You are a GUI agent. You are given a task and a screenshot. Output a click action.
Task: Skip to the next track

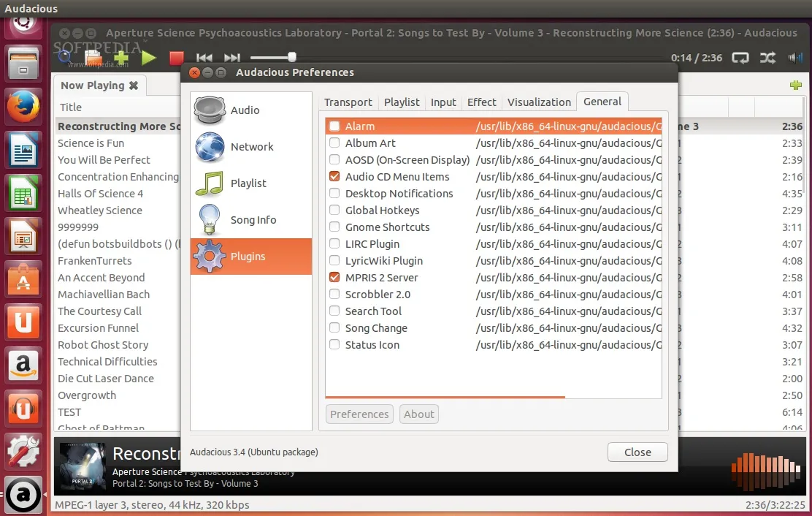[231, 58]
